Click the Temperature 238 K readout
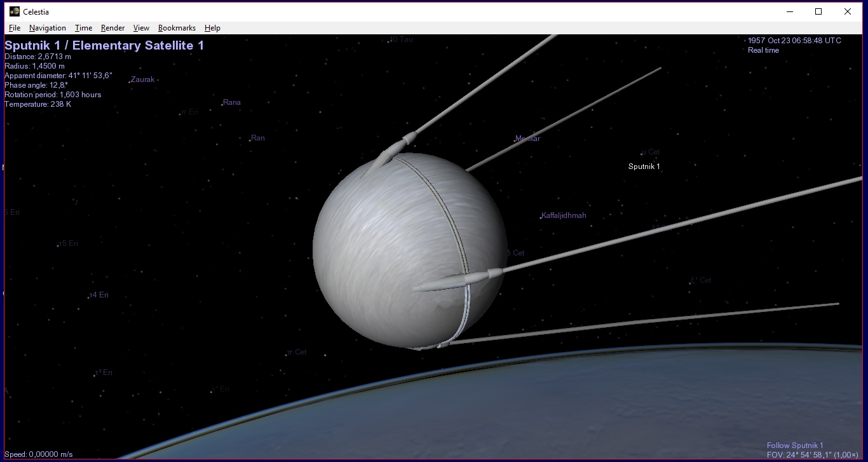This screenshot has height=462, width=868. (38, 104)
